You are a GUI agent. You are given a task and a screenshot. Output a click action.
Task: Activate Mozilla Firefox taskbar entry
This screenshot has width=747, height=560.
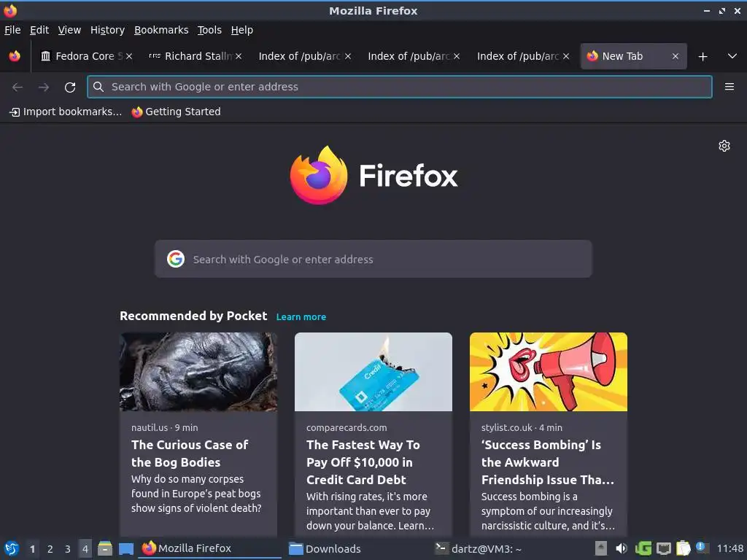[x=209, y=548]
